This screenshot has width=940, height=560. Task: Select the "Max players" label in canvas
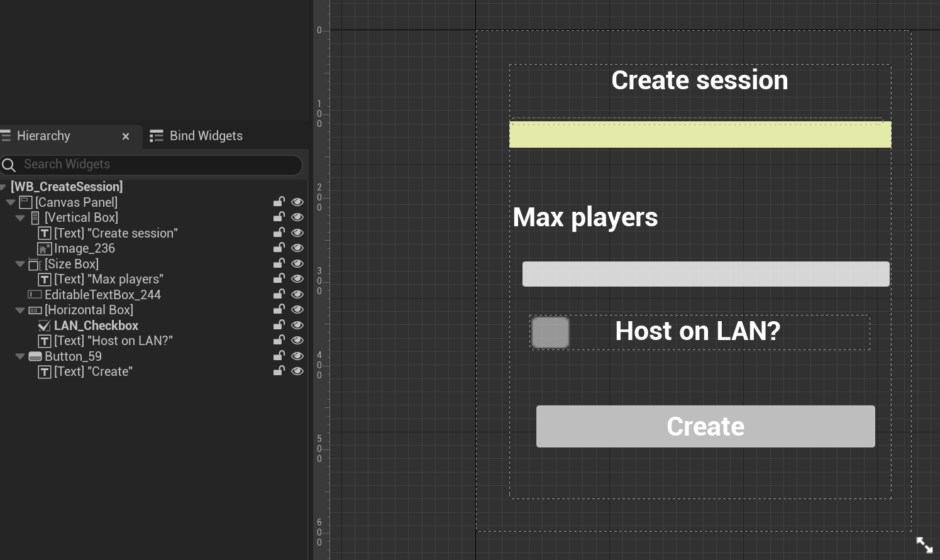(585, 217)
